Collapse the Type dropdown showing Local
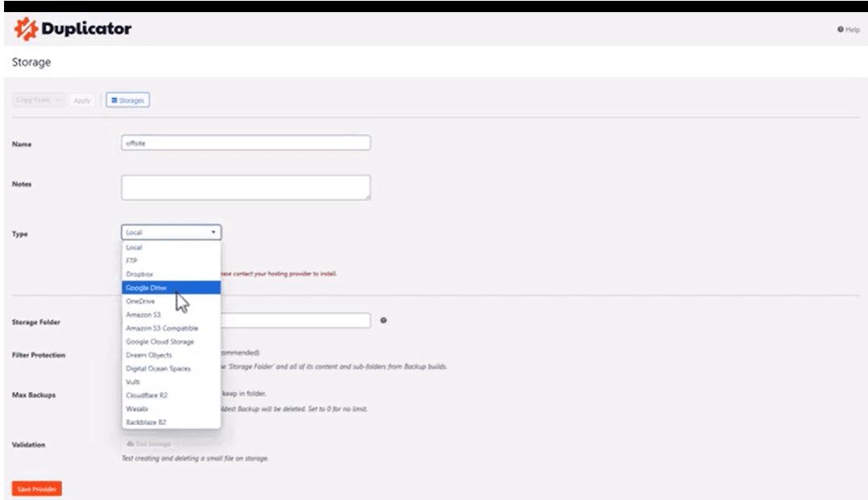Screen dimensions: 868x500 point(171,232)
